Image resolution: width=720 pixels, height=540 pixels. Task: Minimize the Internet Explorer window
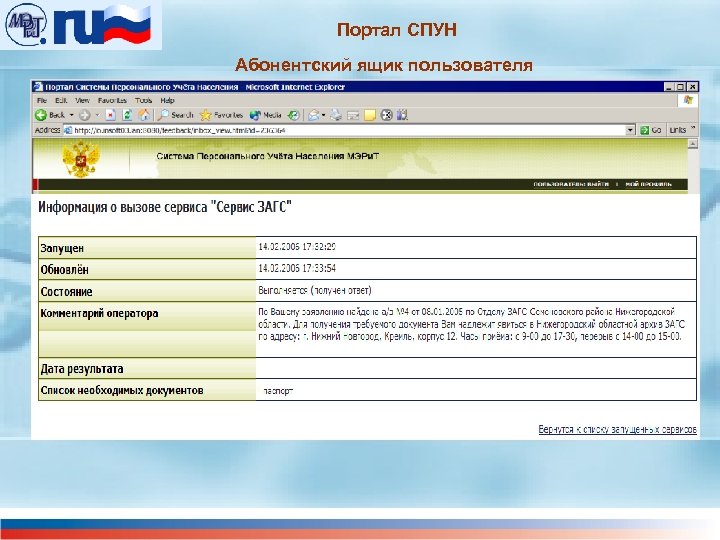[x=669, y=87]
